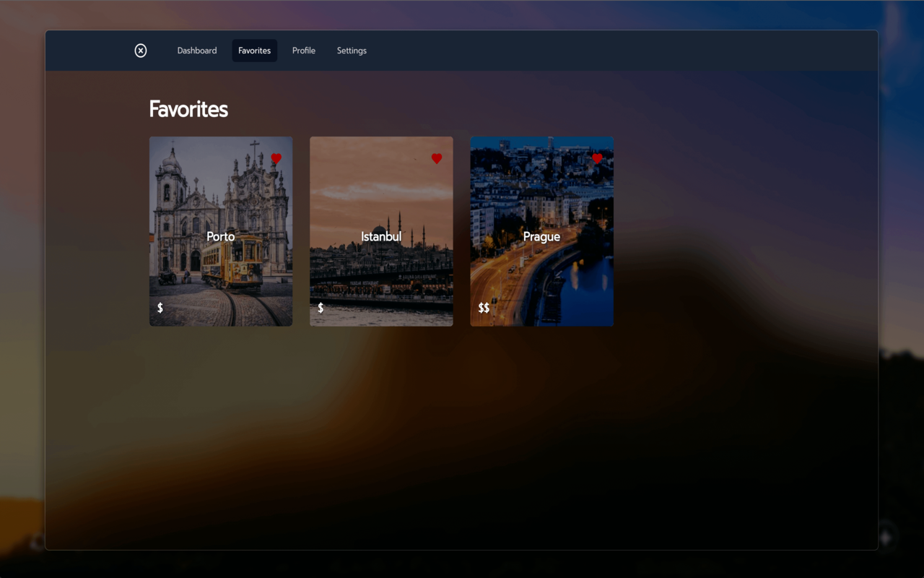Viewport: 924px width, 578px height.
Task: Go to the Settings tab
Action: click(352, 51)
